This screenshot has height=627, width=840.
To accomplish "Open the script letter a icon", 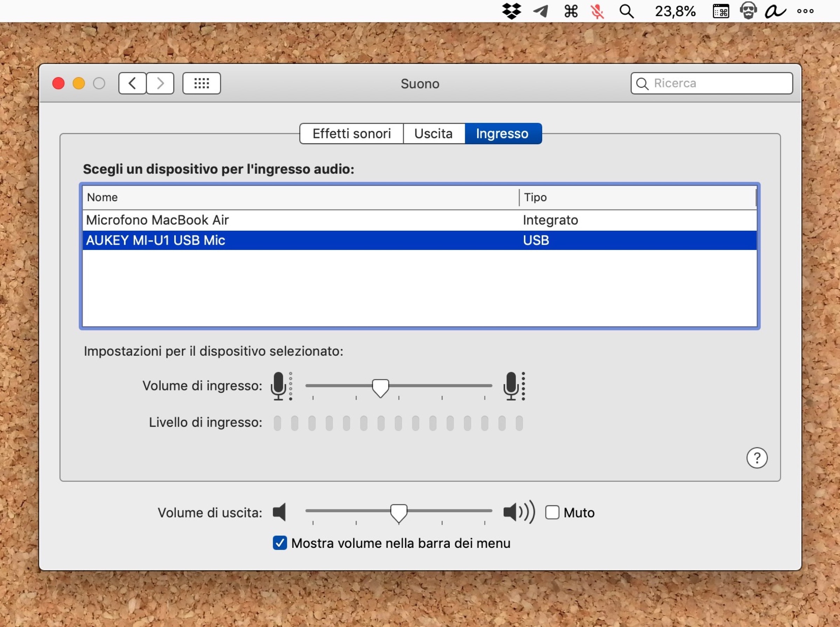I will coord(775,12).
